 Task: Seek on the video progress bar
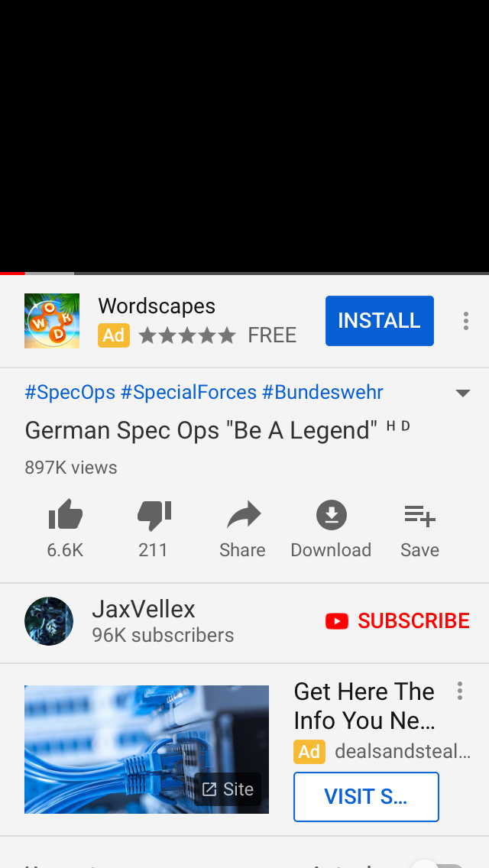click(x=244, y=274)
